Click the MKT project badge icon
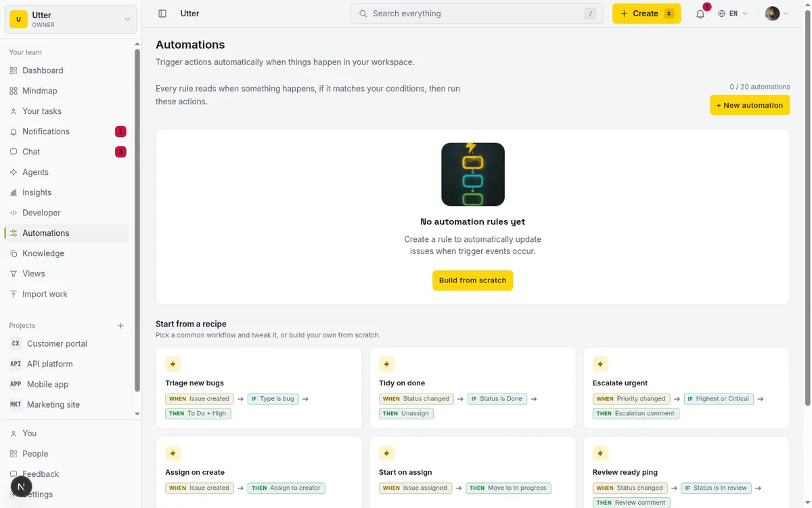 (x=16, y=404)
